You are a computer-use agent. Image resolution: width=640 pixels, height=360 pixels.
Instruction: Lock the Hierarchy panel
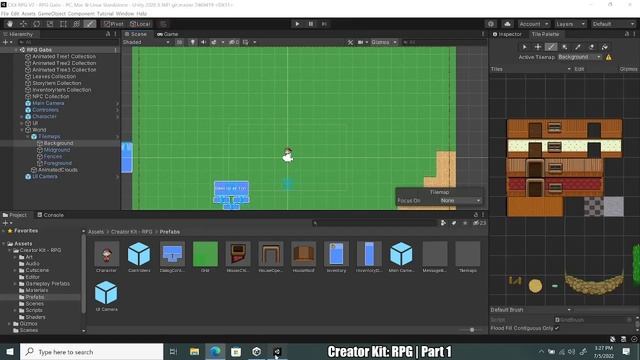[x=108, y=34]
